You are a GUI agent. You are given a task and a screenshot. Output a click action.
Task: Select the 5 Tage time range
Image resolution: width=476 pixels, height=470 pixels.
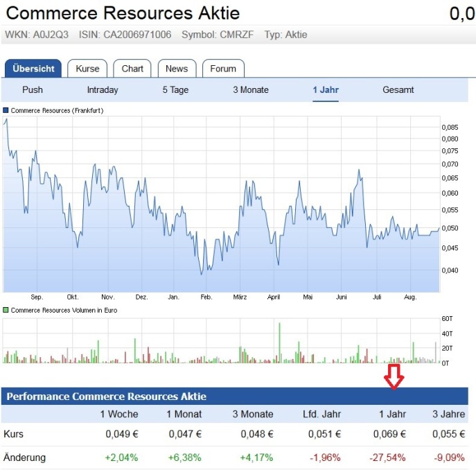(175, 90)
